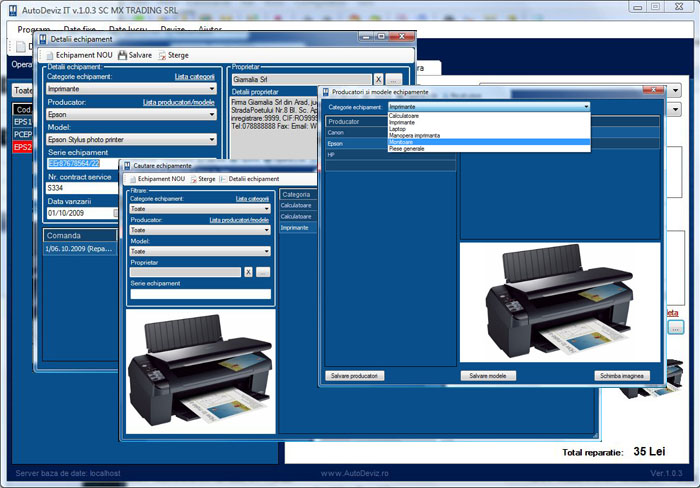Browse Proprietar with ellipsis in Cautare echipamente
Screen dimensions: 700x488
tap(263, 272)
